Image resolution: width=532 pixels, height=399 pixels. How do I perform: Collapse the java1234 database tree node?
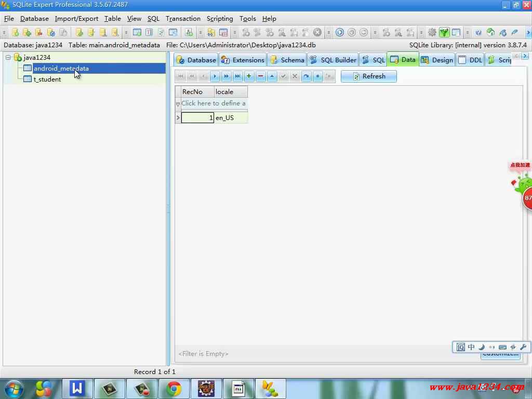point(8,57)
